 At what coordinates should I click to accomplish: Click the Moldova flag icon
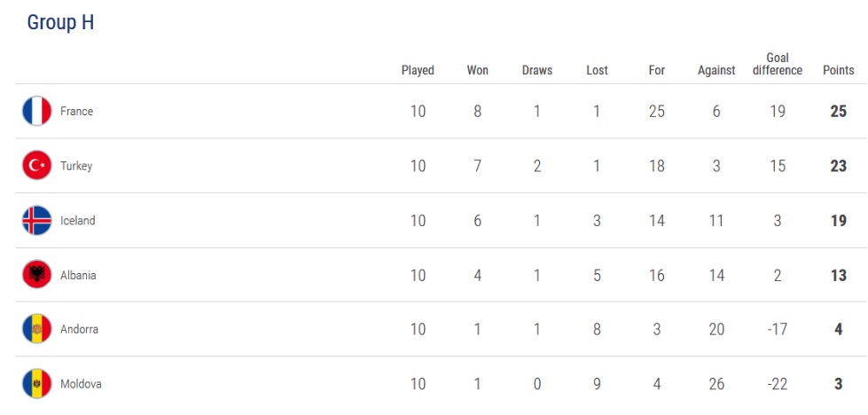click(x=37, y=384)
